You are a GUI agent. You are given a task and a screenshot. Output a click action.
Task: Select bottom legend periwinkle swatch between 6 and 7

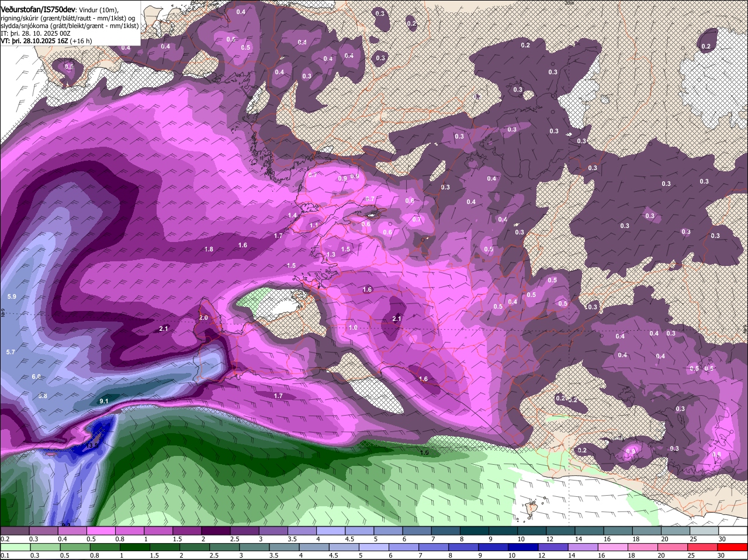pyautogui.click(x=404, y=547)
